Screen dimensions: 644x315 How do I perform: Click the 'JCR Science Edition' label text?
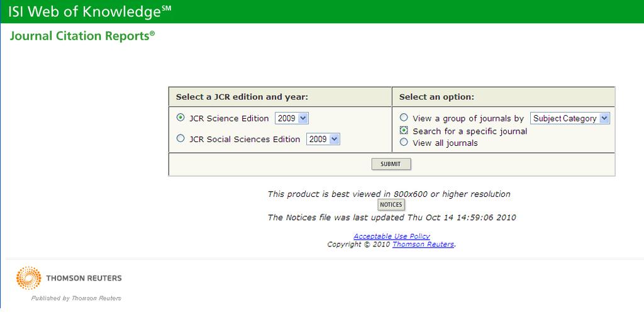pos(229,118)
